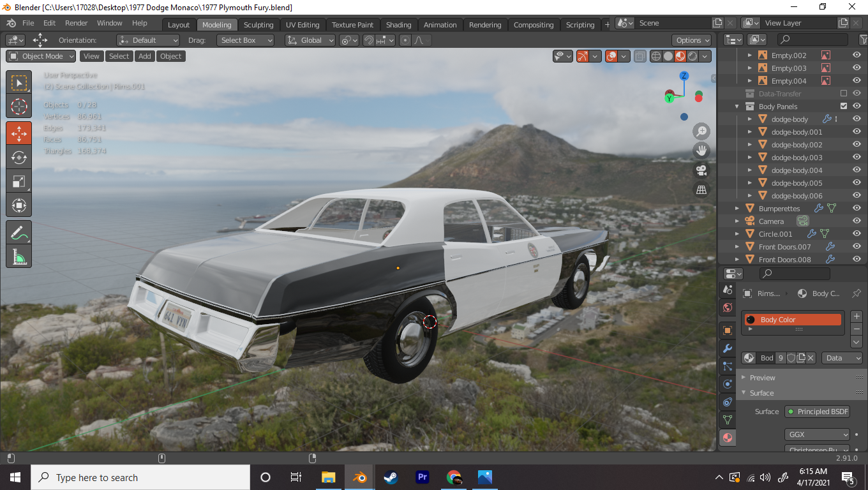
Task: Open the GGX distribution dropdown
Action: [818, 434]
